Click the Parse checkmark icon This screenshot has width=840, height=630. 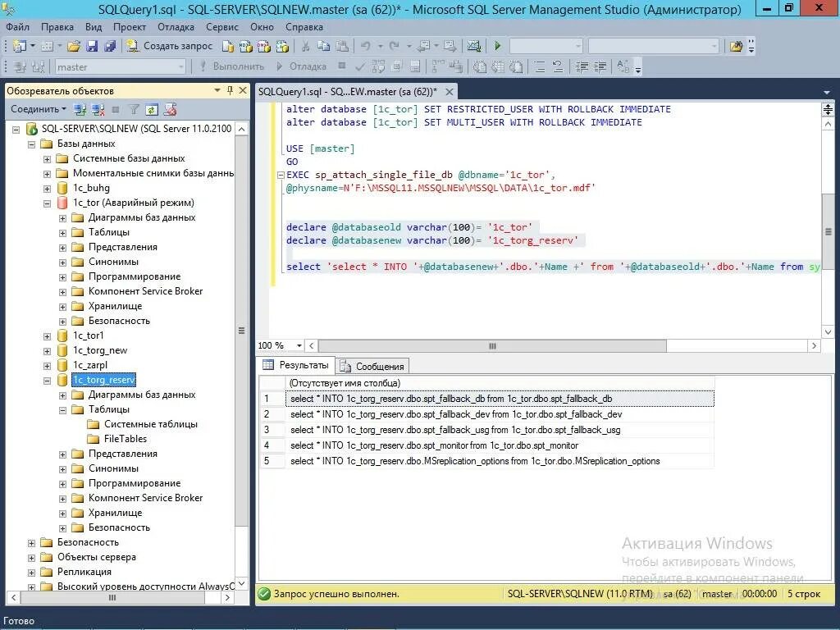pos(360,67)
